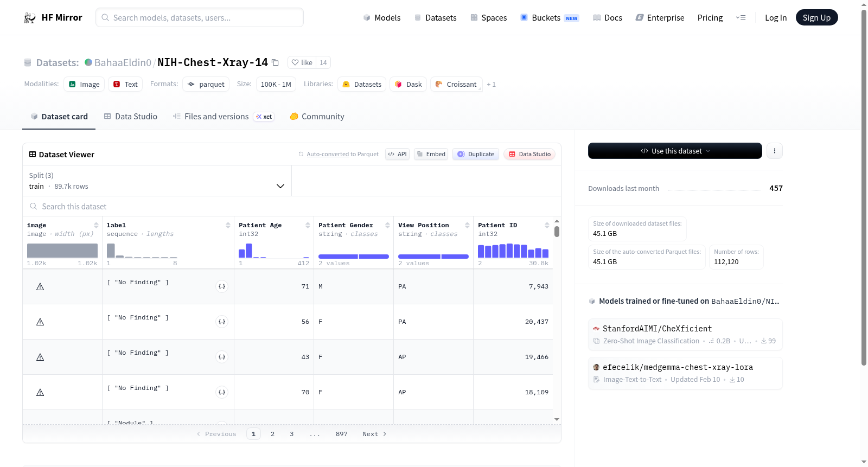The image size is (868, 467).
Task: Select the Croissant library tag
Action: tap(456, 85)
